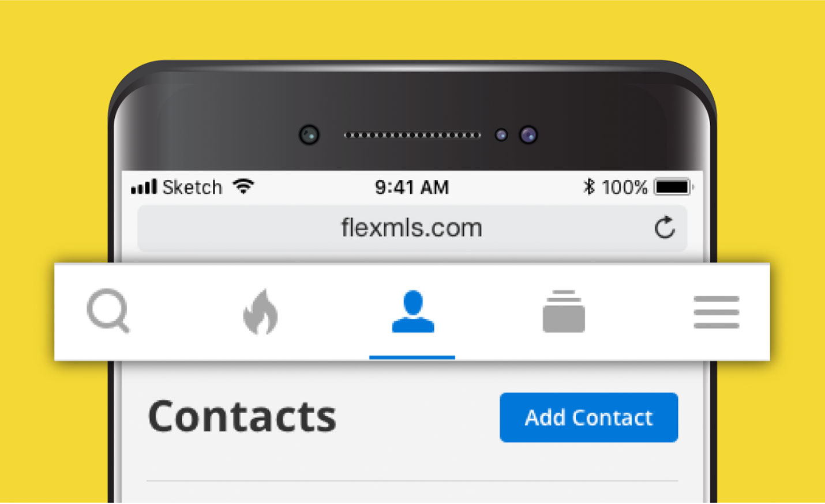825x504 pixels.
Task: Tap the Wi-Fi status icon
Action: tap(243, 186)
